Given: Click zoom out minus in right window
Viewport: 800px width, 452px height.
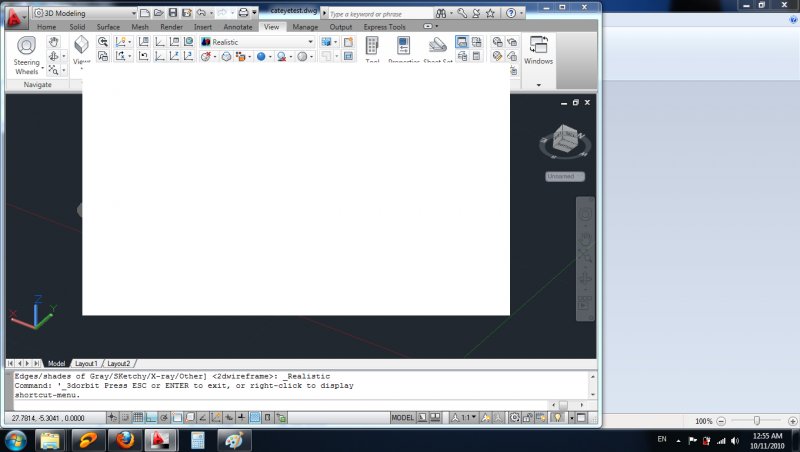Looking at the screenshot, I should [721, 421].
